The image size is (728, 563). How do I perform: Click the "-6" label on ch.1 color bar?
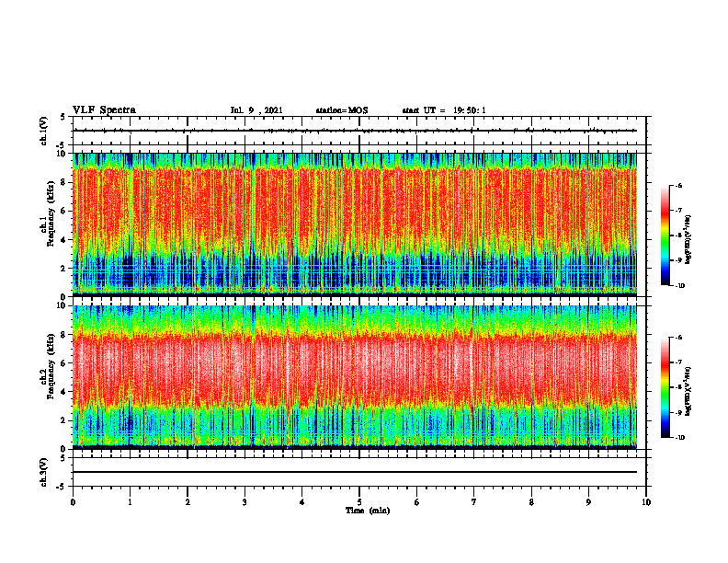point(679,185)
